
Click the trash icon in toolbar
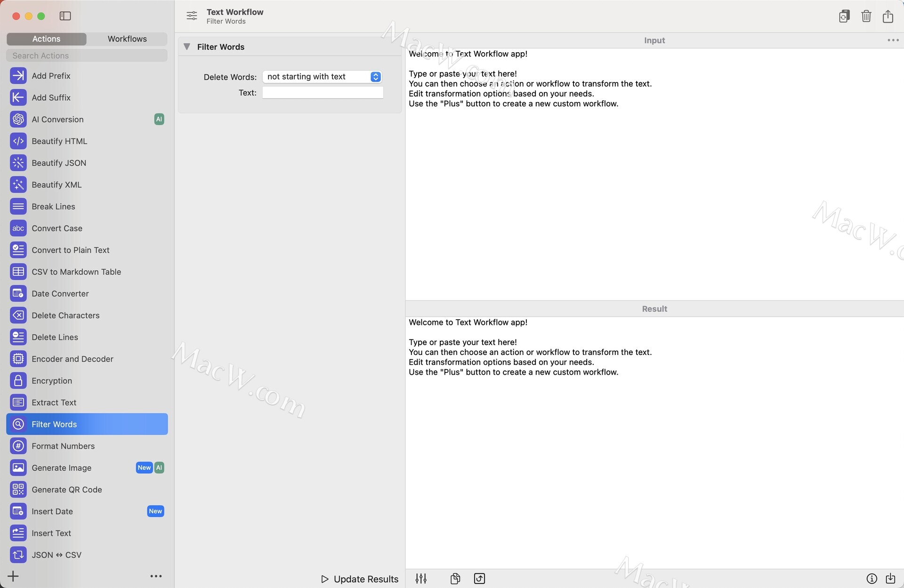(x=866, y=16)
